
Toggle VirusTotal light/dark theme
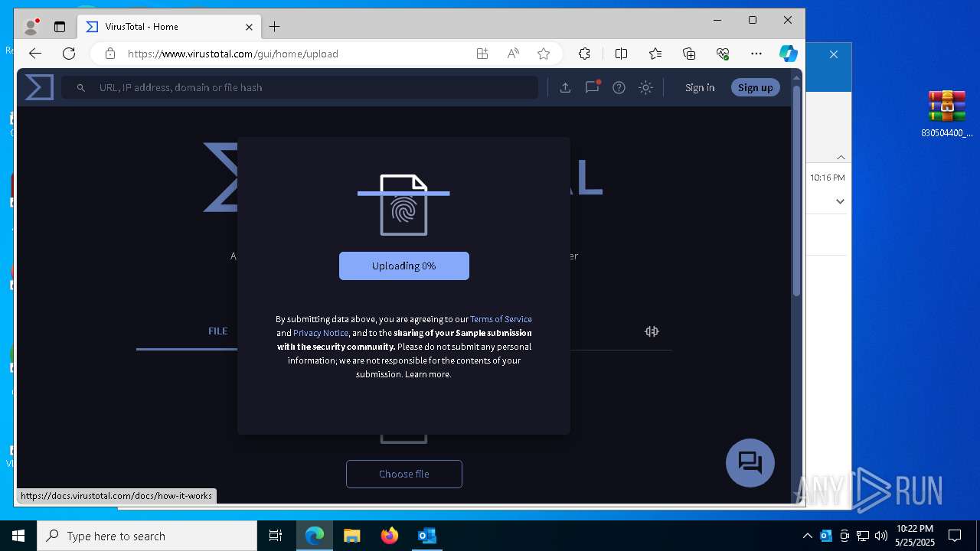point(645,87)
